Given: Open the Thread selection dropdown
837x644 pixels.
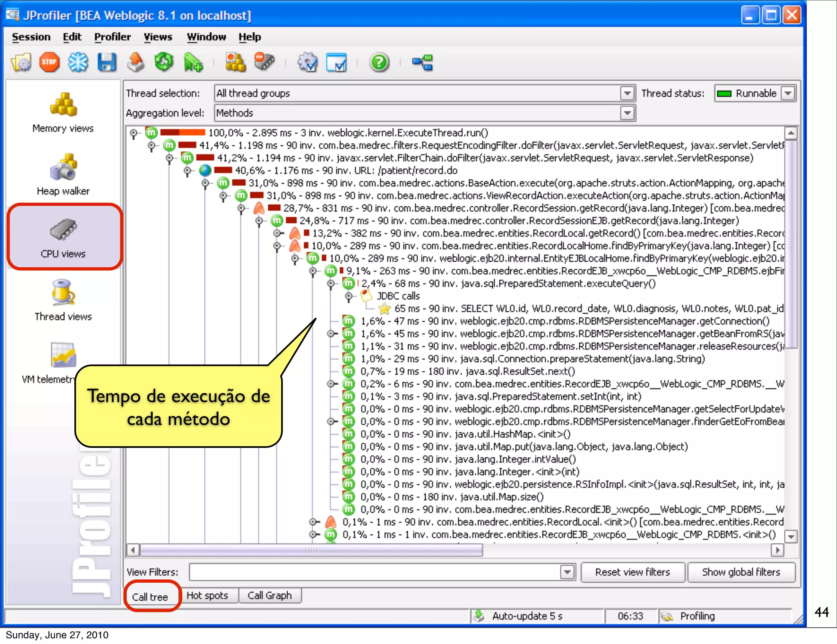Looking at the screenshot, I should 627,94.
